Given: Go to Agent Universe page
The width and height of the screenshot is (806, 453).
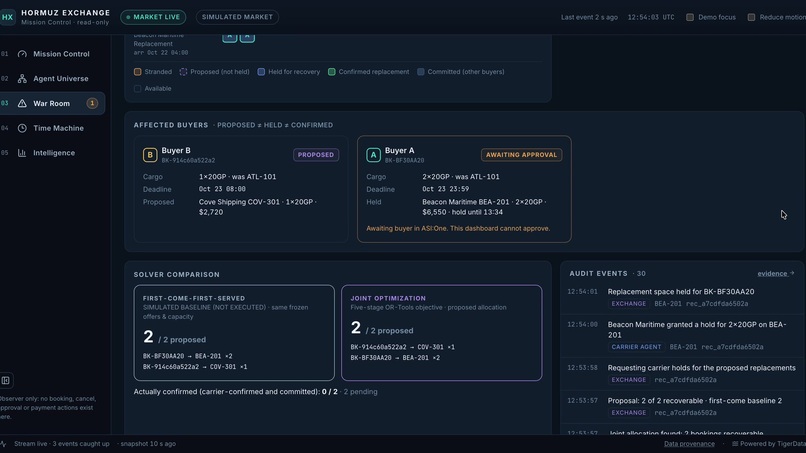Looking at the screenshot, I should 52,79.
